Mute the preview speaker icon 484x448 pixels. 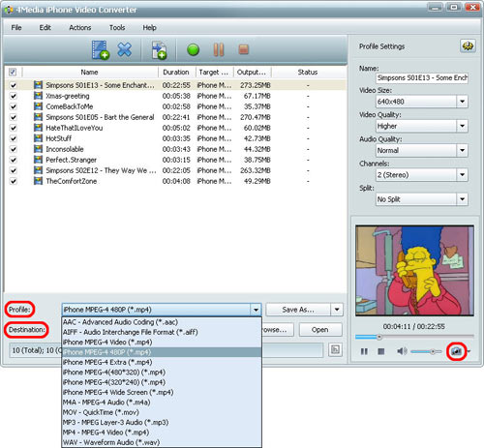402,351
